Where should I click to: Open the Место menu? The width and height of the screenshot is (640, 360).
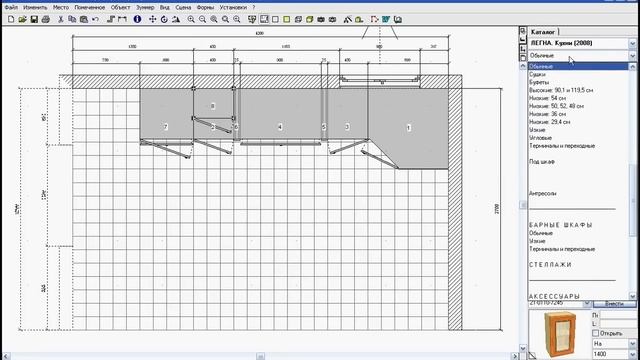click(x=61, y=7)
